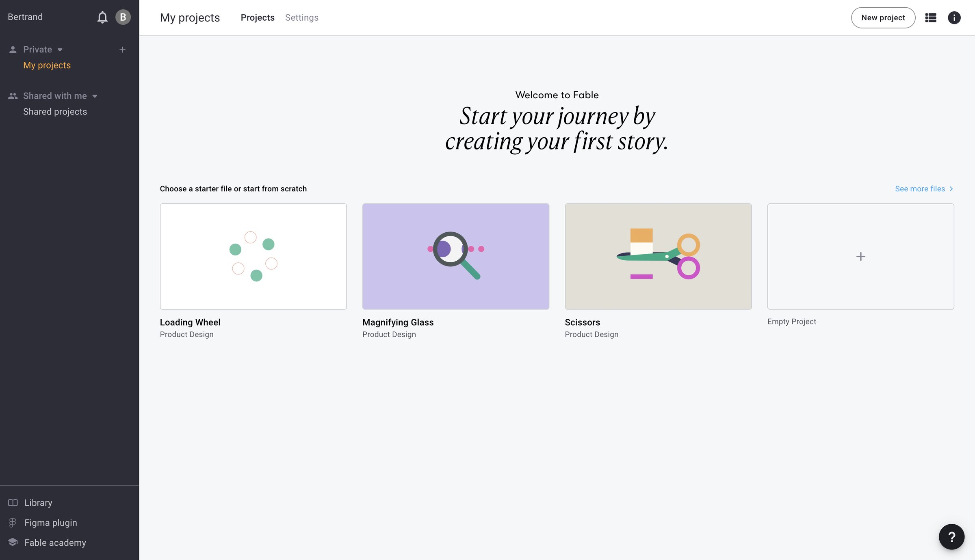Click Product Design under Scissors

point(591,335)
